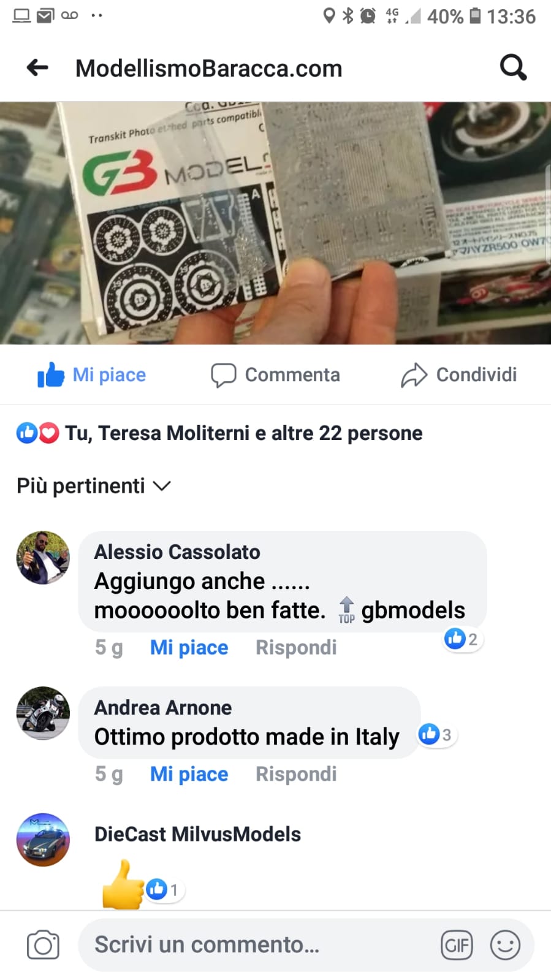551x980 pixels.
Task: Tap the back arrow icon
Action: click(37, 67)
